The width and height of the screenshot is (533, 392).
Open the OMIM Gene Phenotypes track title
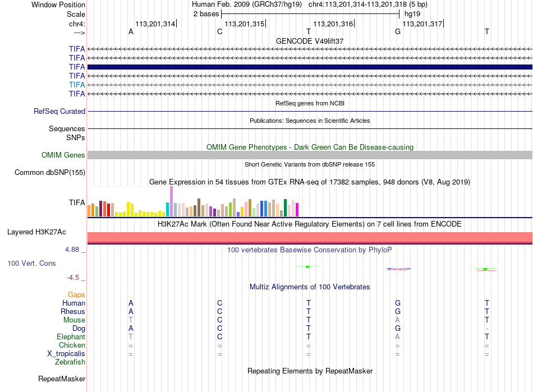point(310,147)
